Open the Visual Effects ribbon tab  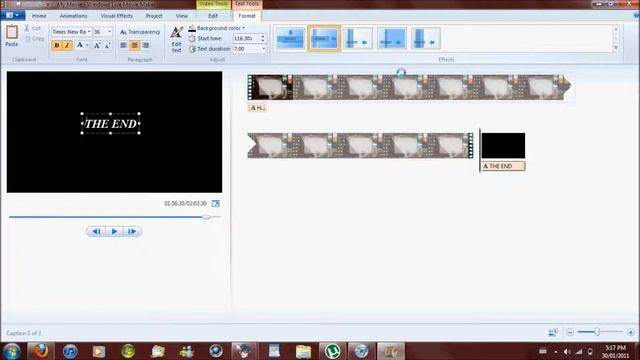[x=117, y=16]
